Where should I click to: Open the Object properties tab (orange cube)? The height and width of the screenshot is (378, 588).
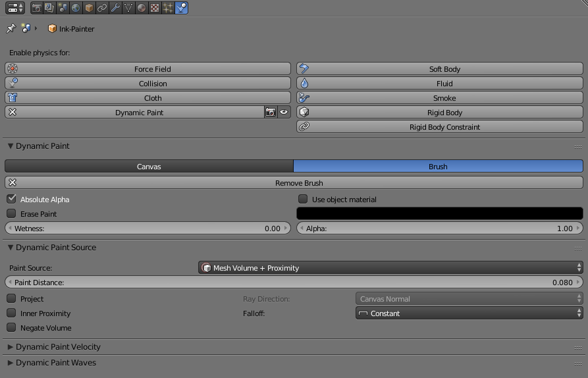(x=89, y=8)
